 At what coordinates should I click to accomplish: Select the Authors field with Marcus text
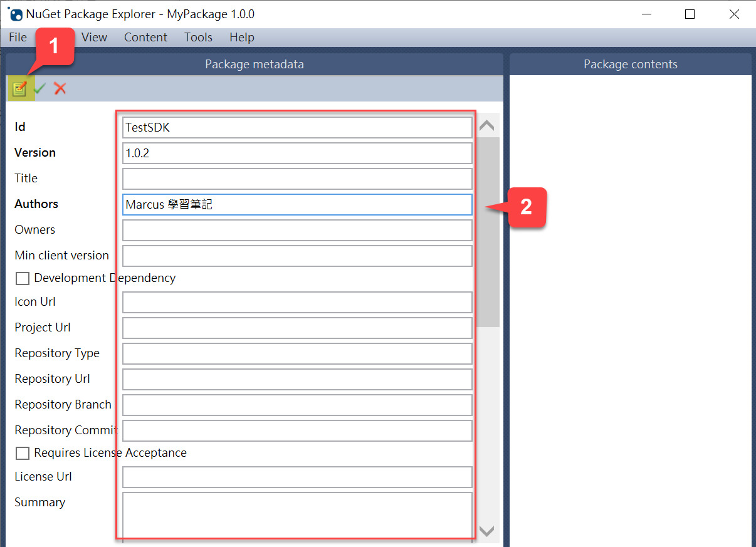tap(297, 204)
